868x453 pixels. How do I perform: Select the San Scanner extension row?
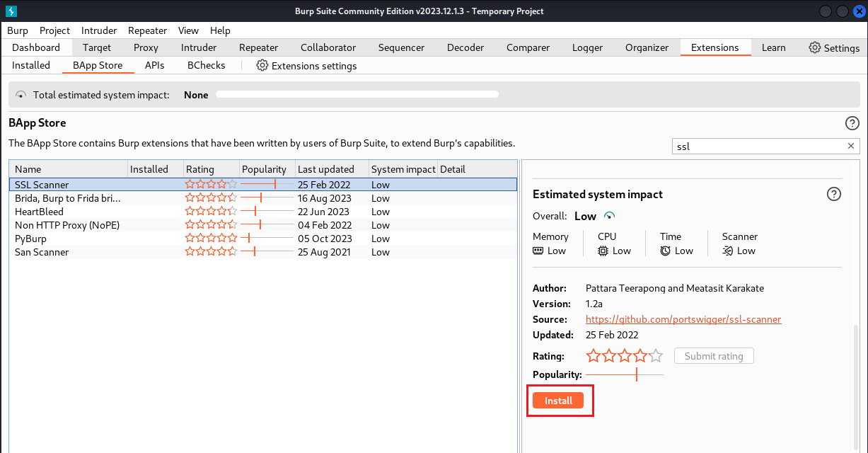tap(263, 252)
